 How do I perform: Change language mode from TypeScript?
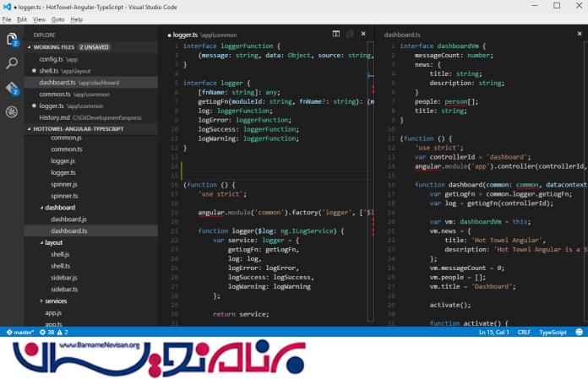tap(553, 333)
